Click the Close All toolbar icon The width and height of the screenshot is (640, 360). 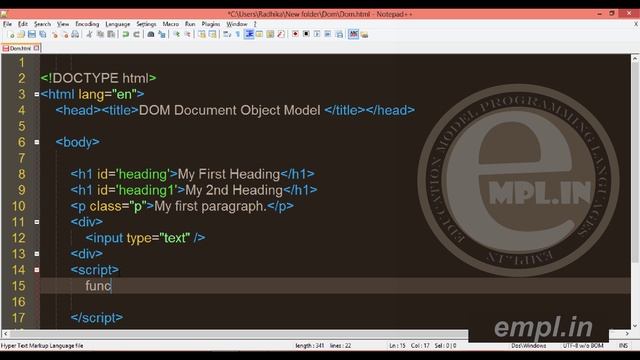click(65, 35)
